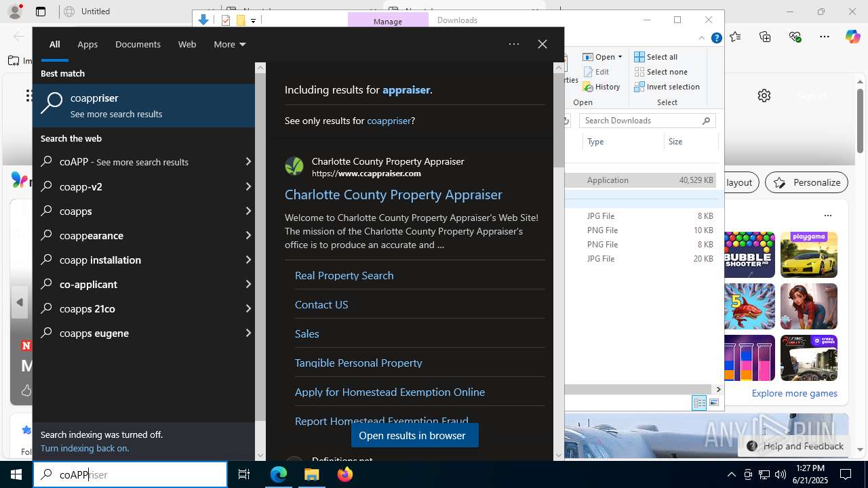
Task: Open Task View in the taskbar
Action: (x=244, y=474)
